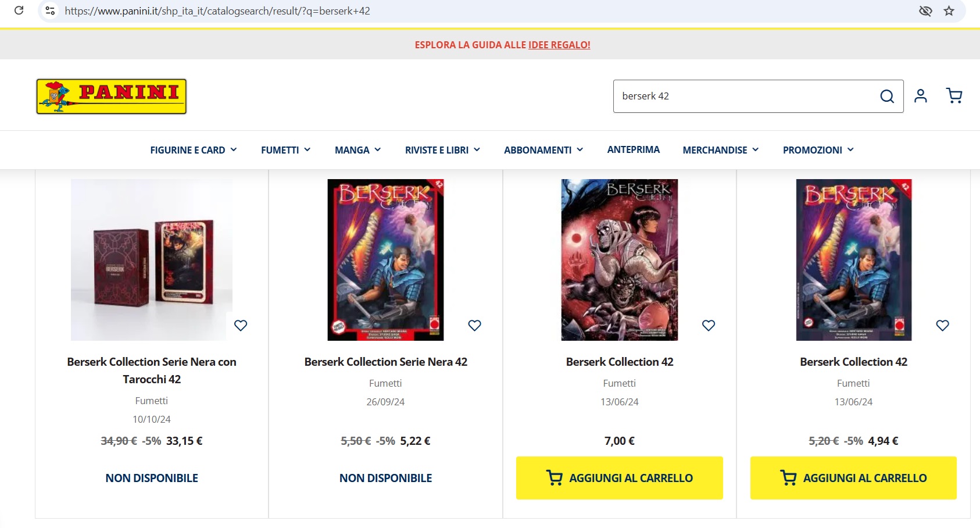Click the Panini logo
The image size is (980, 528).
(111, 97)
